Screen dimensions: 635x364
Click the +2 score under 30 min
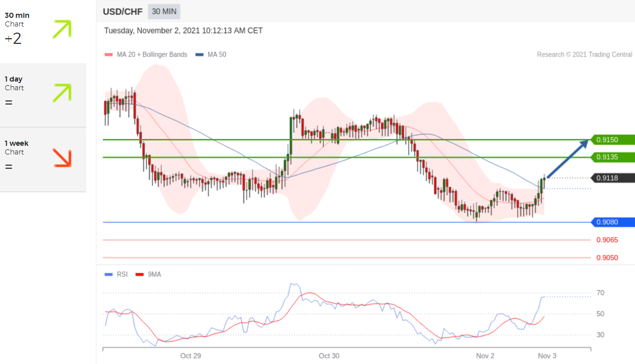pyautogui.click(x=13, y=39)
